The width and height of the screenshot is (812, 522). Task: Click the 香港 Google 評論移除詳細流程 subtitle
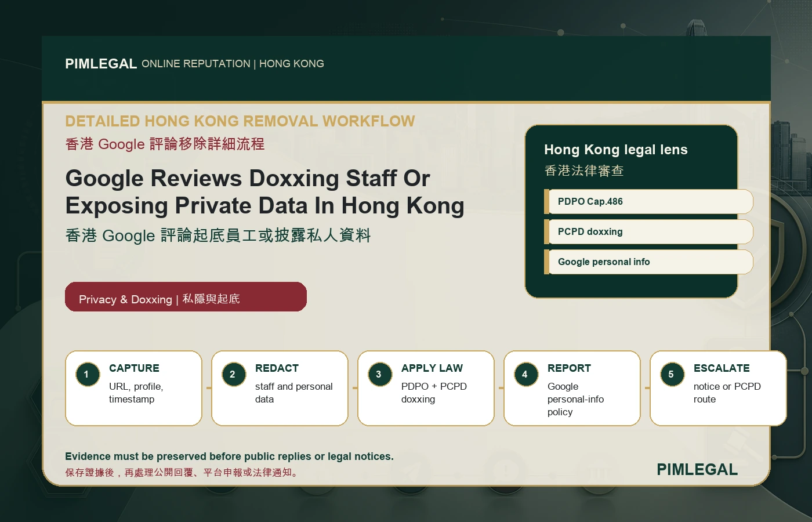pyautogui.click(x=165, y=144)
